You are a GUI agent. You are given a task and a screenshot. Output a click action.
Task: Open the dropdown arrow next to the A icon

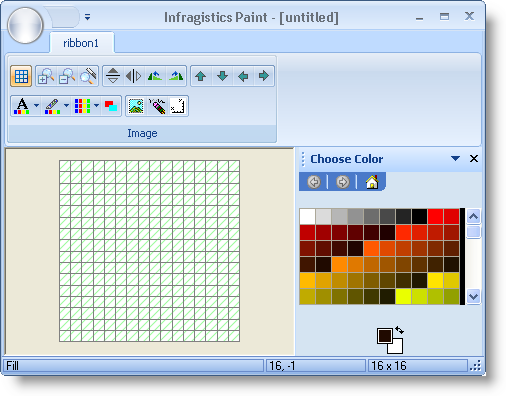(x=36, y=106)
